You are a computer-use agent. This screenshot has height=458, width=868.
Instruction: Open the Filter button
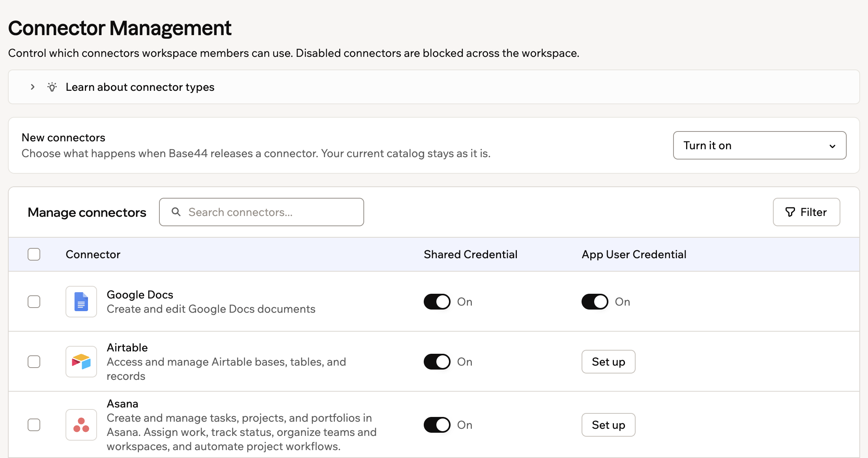coord(806,212)
